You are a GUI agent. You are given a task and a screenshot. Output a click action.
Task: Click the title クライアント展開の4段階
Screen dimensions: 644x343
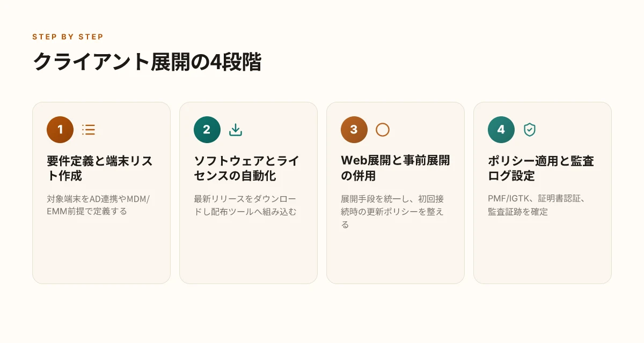point(147,62)
